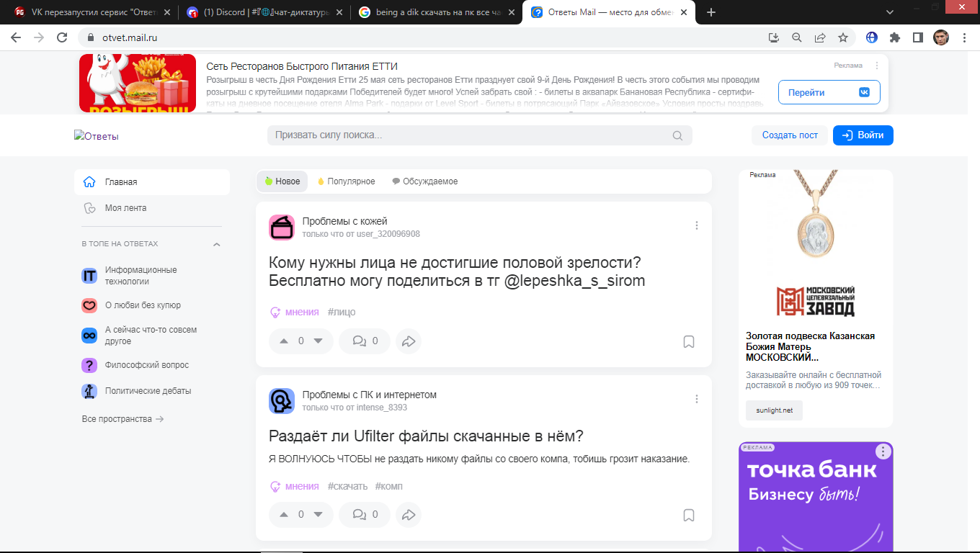Click the magnifier icon in the search bar
The image size is (980, 553).
[x=677, y=135]
